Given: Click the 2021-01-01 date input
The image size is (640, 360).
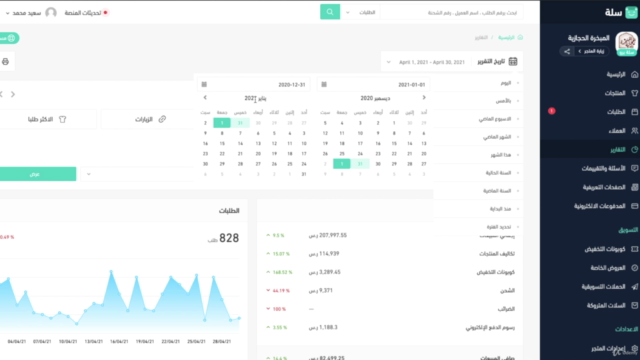Looking at the screenshot, I should pos(373,84).
